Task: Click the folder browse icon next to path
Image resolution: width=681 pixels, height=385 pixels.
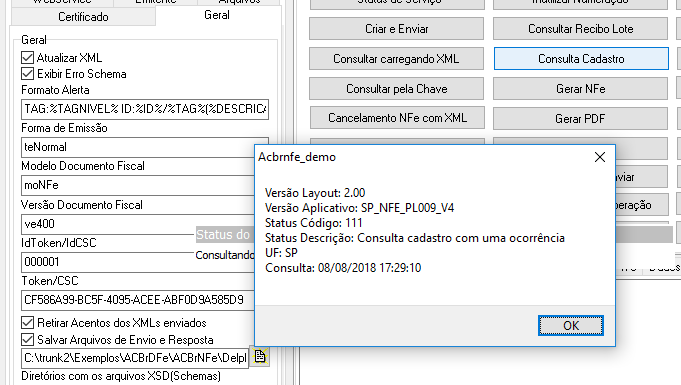Action: pyautogui.click(x=260, y=356)
